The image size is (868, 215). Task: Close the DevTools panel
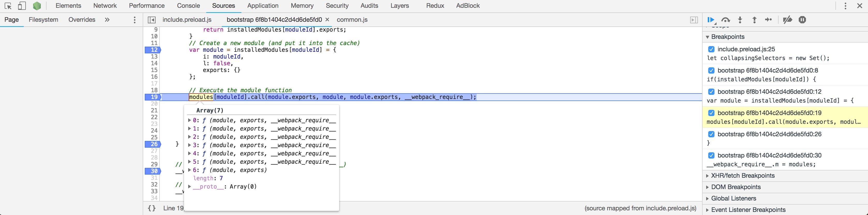click(859, 6)
